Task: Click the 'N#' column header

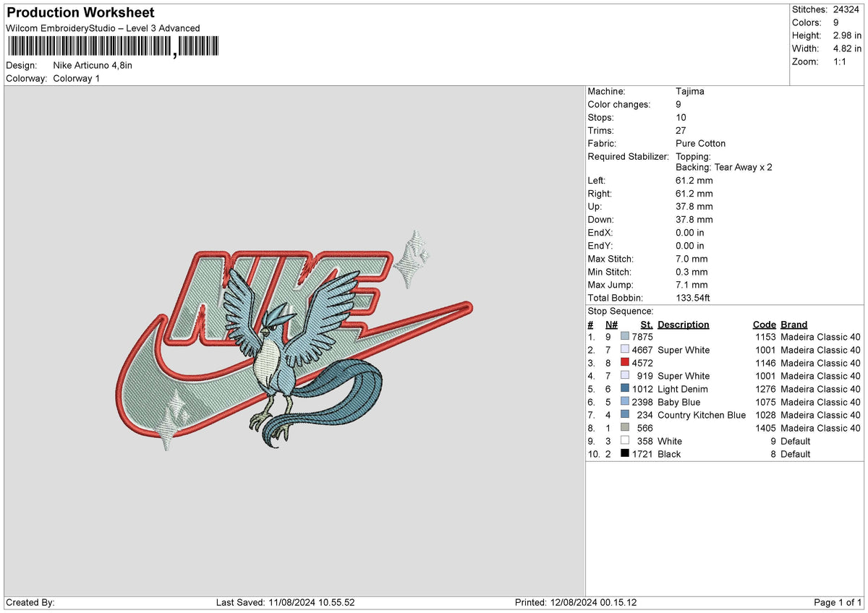Action: pos(612,325)
